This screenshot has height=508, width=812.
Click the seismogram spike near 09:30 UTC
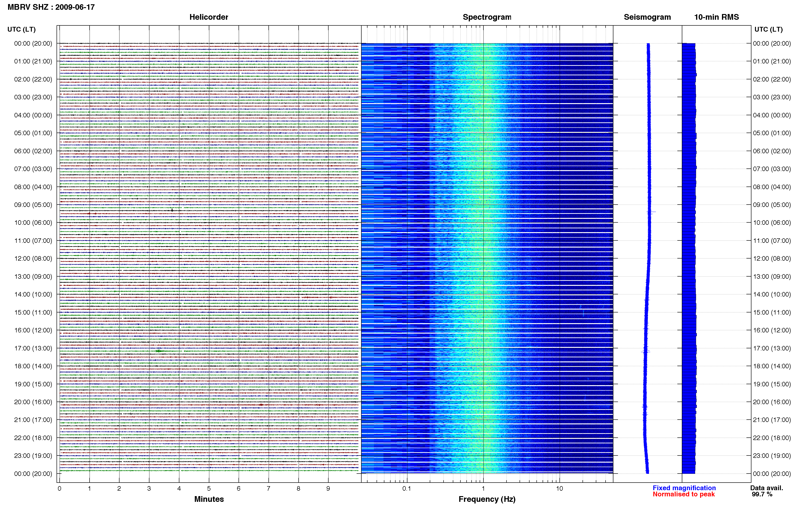(x=651, y=212)
